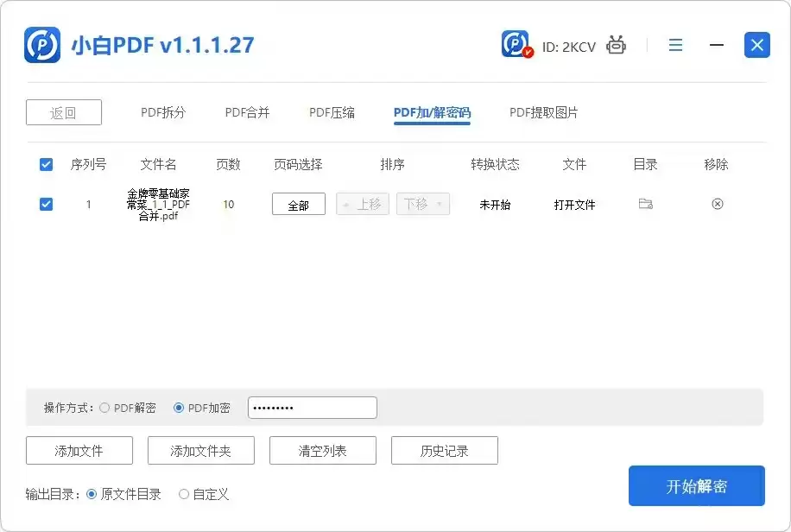Image resolution: width=791 pixels, height=532 pixels.
Task: Open the file via 打开文件 link
Action: pyautogui.click(x=574, y=204)
